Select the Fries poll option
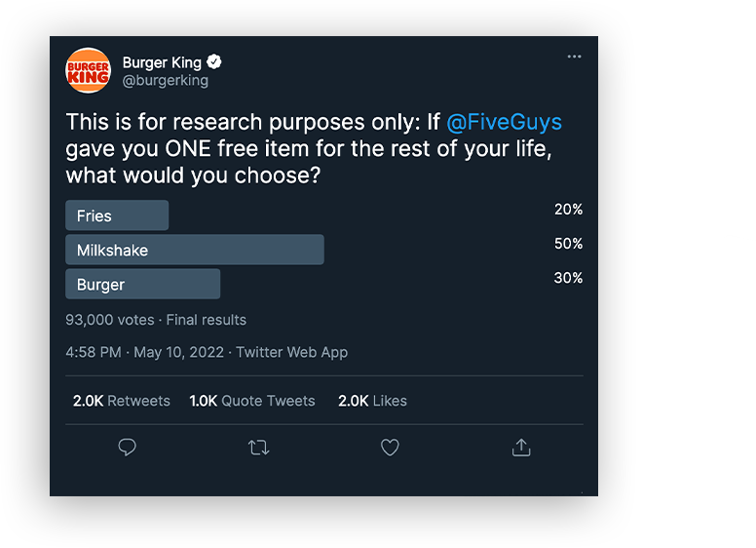 [x=117, y=215]
